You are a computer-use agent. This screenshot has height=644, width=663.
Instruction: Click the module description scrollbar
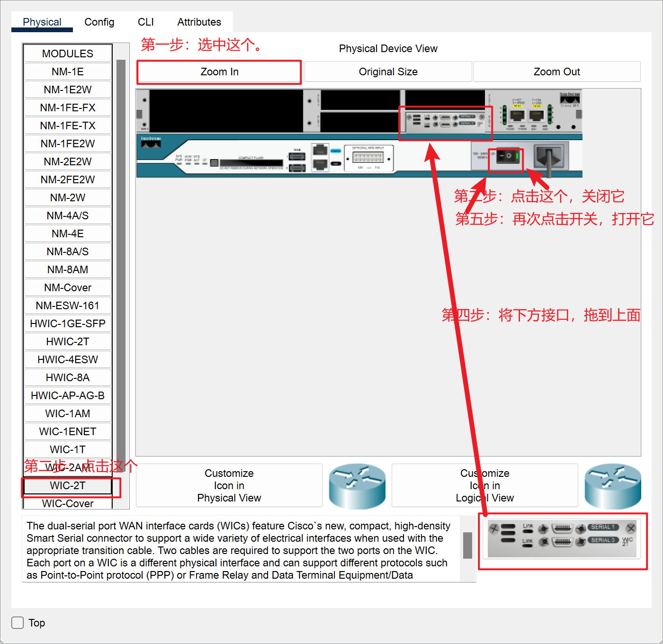pos(467,546)
